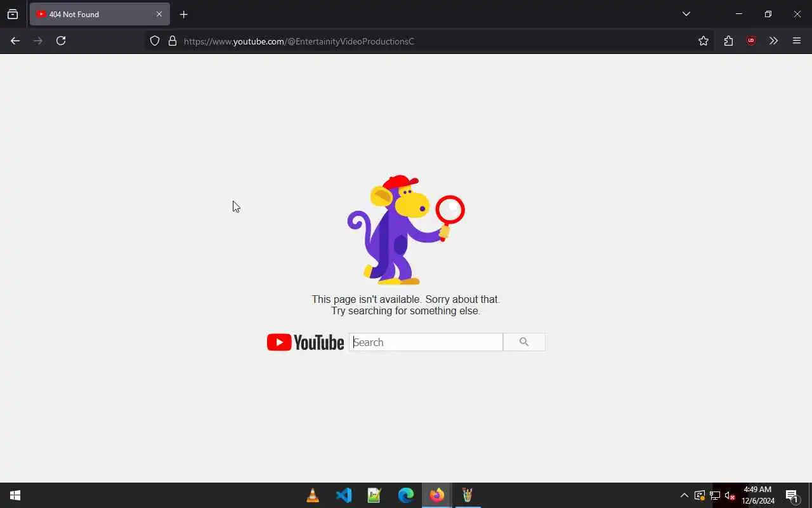Click the muted volume speaker icon
The width and height of the screenshot is (812, 508).
[x=730, y=495]
